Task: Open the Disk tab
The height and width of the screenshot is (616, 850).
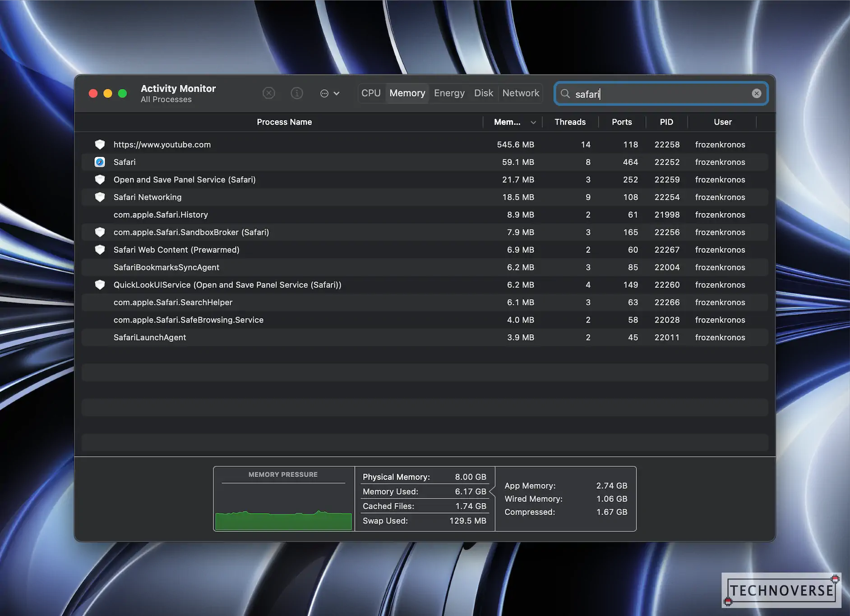Action: coord(484,93)
